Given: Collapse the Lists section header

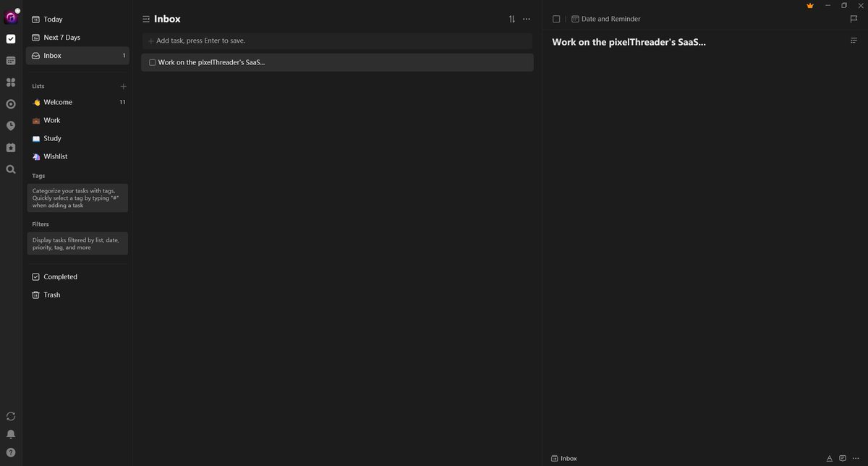Looking at the screenshot, I should 38,86.
